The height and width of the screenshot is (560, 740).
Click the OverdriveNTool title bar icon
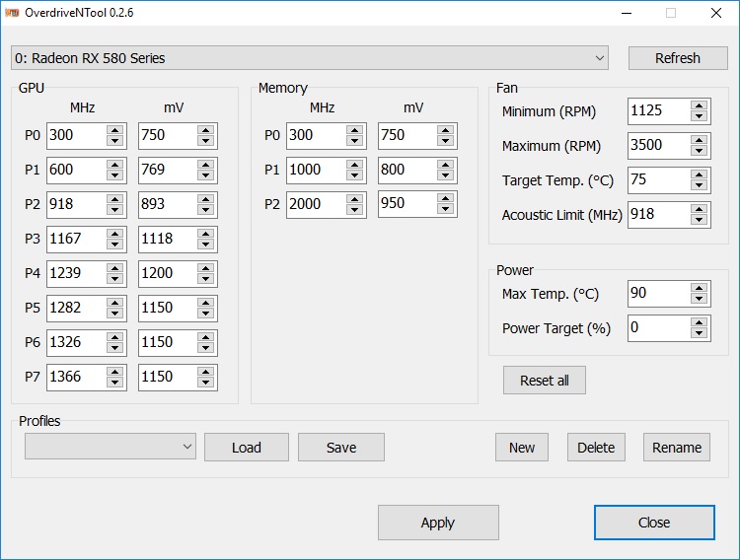tap(12, 13)
